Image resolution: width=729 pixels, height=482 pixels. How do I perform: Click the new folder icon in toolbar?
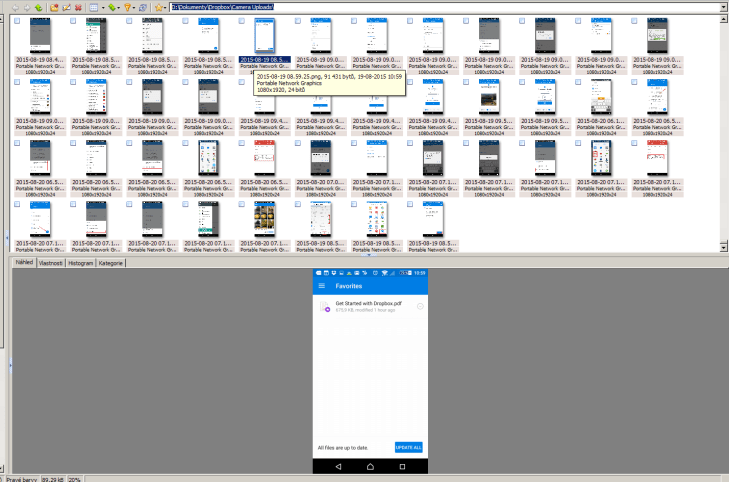tap(54, 7)
